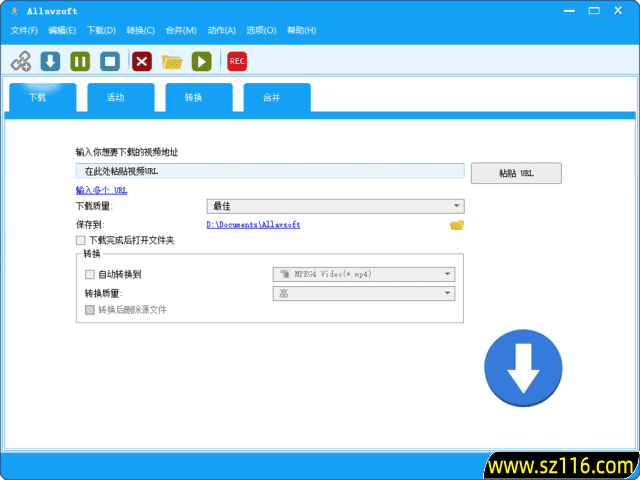Maximize the Allavsoft window
640x480 pixels.
pos(594,11)
